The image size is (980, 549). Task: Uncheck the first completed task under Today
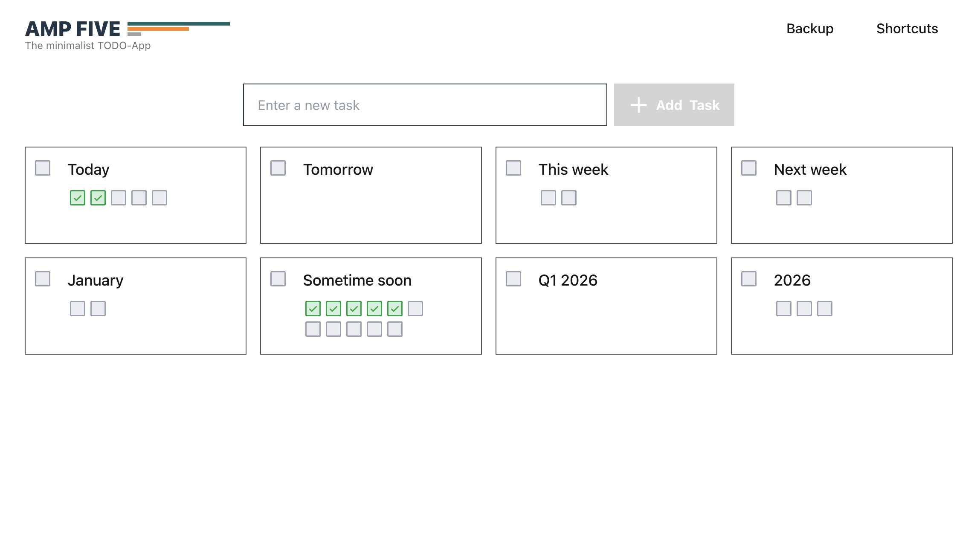coord(78,198)
